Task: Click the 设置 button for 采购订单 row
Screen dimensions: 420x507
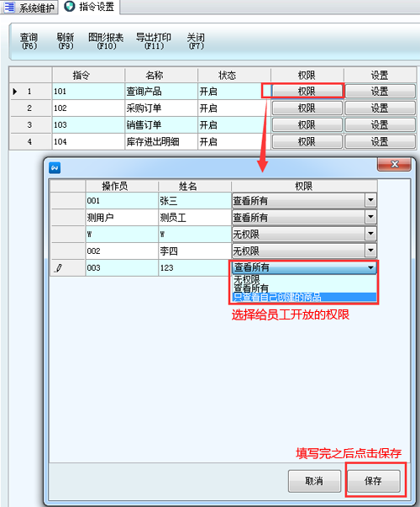Action: 380,108
